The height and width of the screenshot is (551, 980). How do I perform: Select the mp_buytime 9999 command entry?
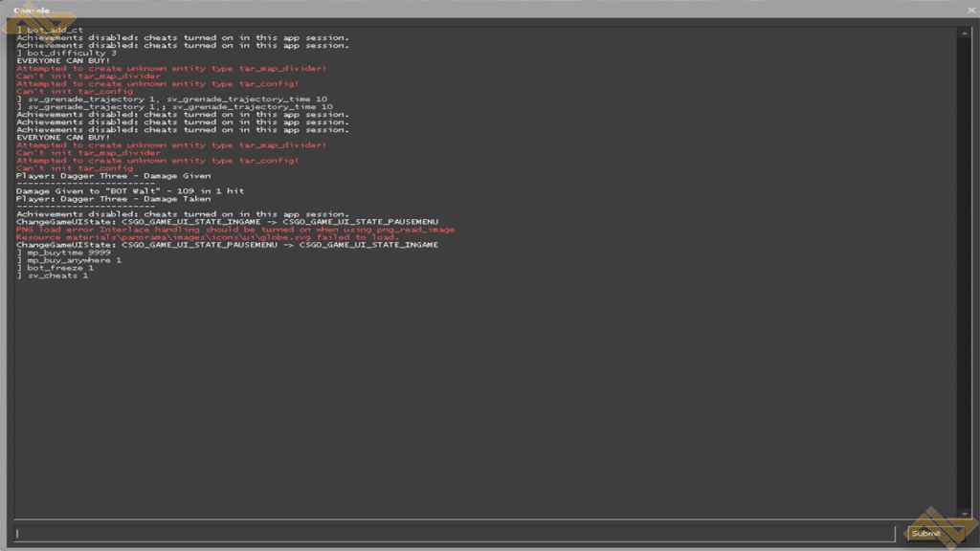click(x=63, y=253)
